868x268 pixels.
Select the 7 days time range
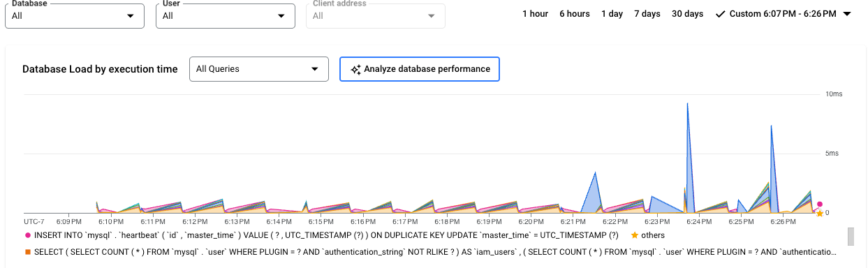pyautogui.click(x=647, y=14)
